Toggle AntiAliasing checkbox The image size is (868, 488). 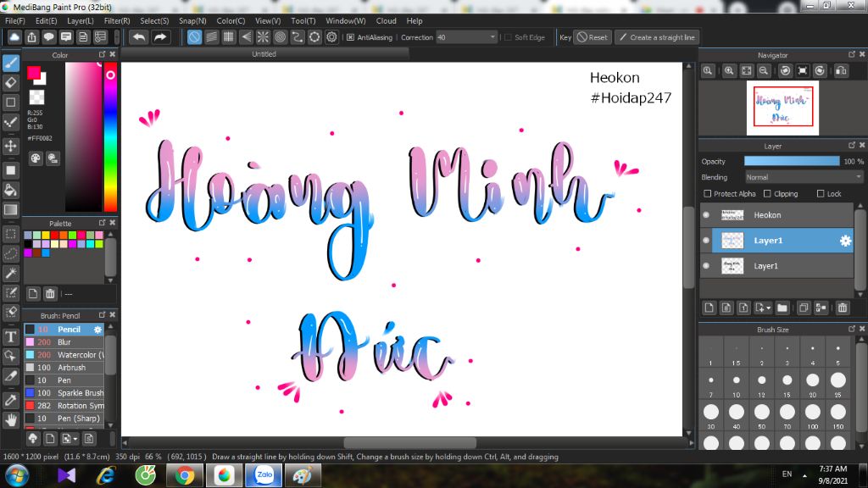click(x=350, y=37)
